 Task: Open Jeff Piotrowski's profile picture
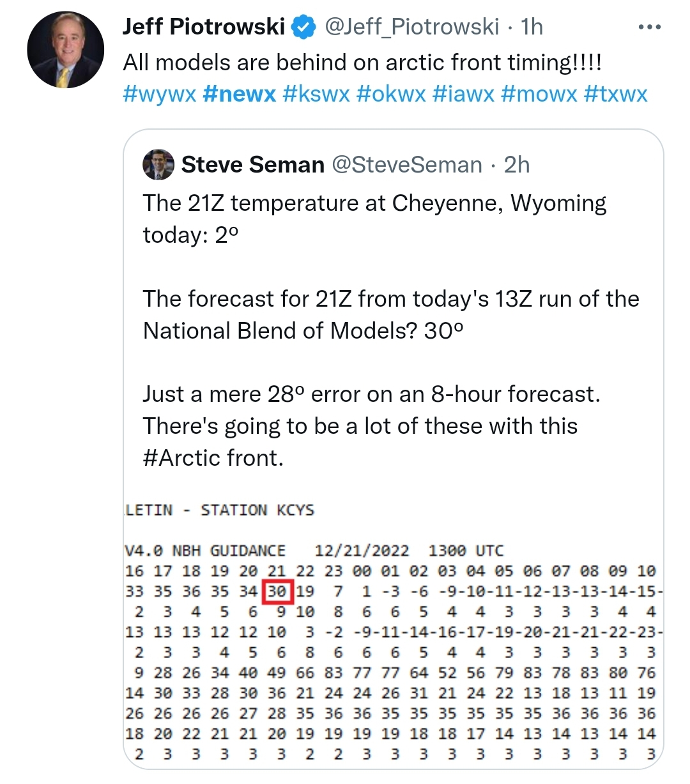[x=65, y=50]
